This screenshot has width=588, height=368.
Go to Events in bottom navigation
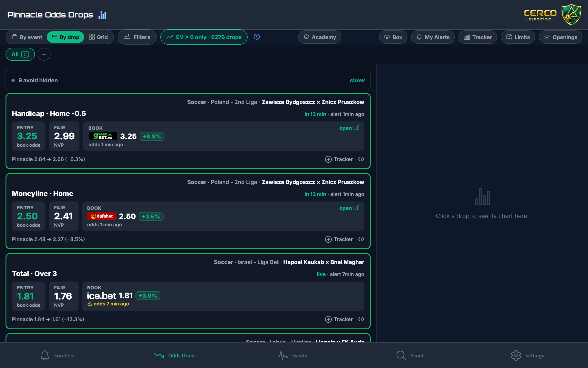pos(292,355)
